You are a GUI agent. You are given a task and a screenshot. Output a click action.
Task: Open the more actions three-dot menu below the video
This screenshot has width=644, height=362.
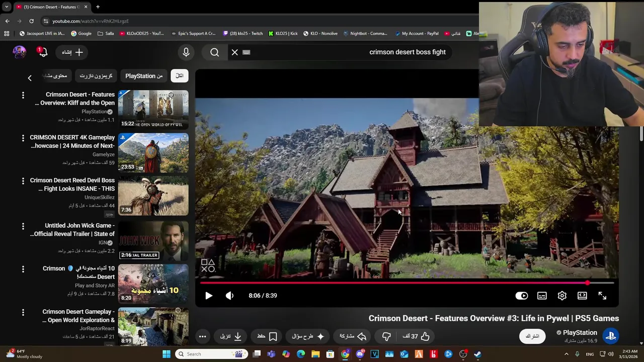[x=202, y=336]
